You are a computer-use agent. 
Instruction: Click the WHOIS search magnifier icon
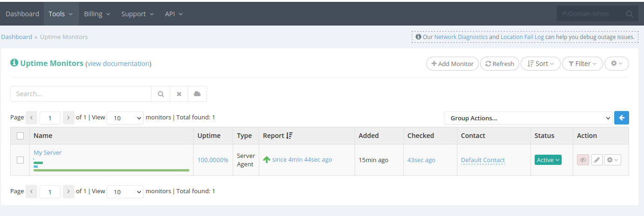coord(630,14)
